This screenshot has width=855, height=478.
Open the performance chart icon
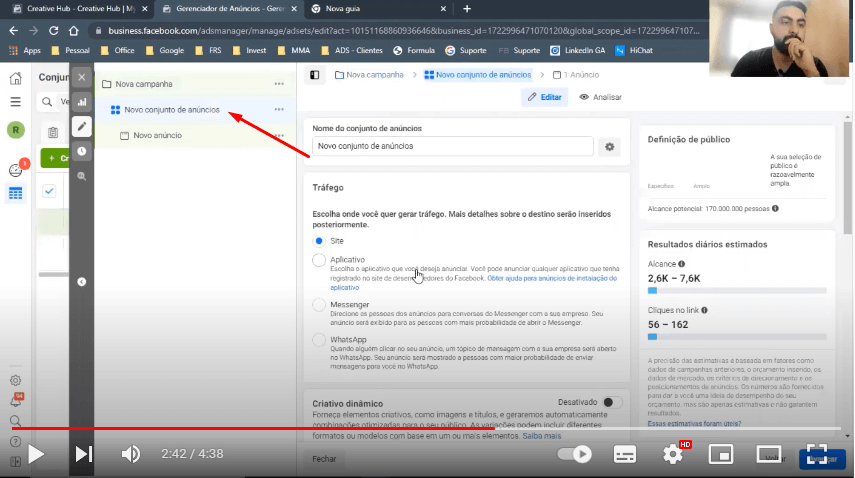coord(82,102)
